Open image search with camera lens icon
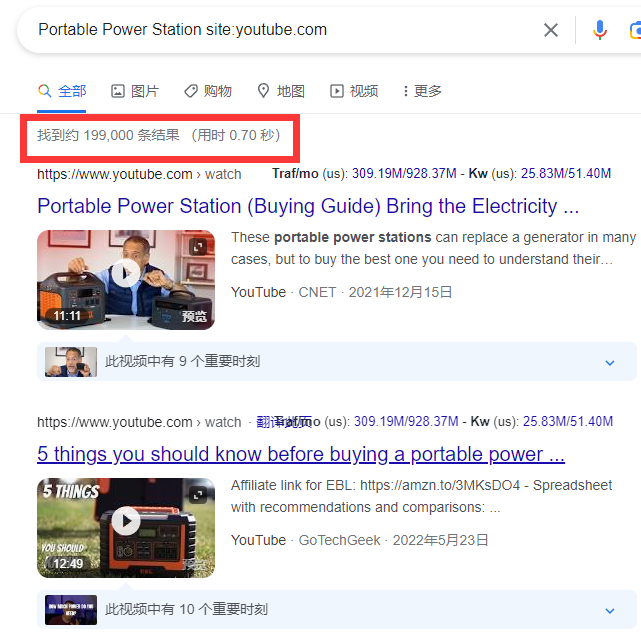 tap(635, 31)
